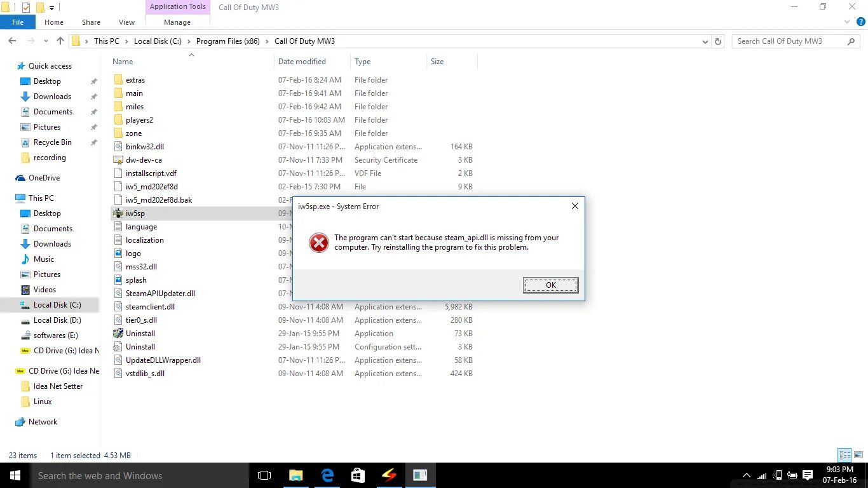Expand the ribbon with the chevron
868x488 pixels.
click(848, 23)
